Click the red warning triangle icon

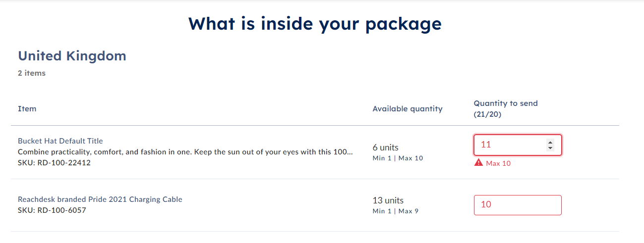(478, 163)
